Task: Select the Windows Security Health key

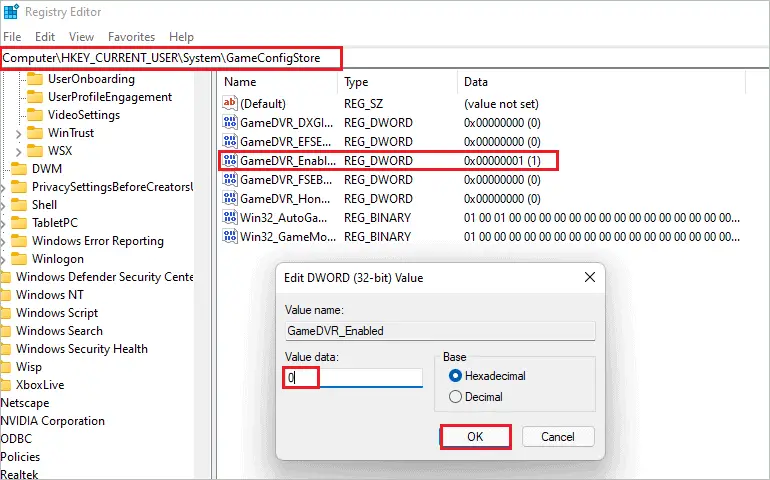Action: (82, 349)
